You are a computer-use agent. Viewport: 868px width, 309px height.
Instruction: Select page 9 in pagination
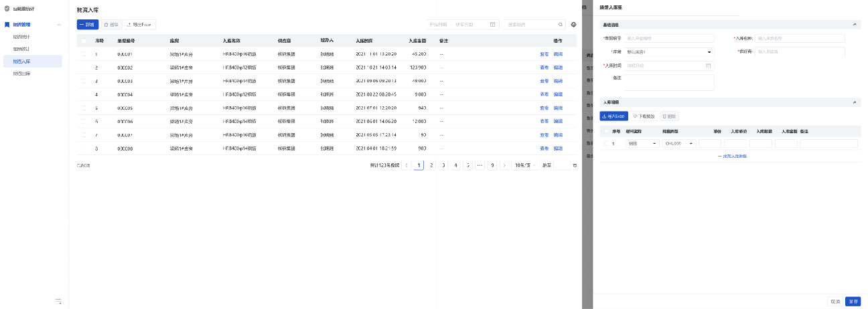(492, 165)
